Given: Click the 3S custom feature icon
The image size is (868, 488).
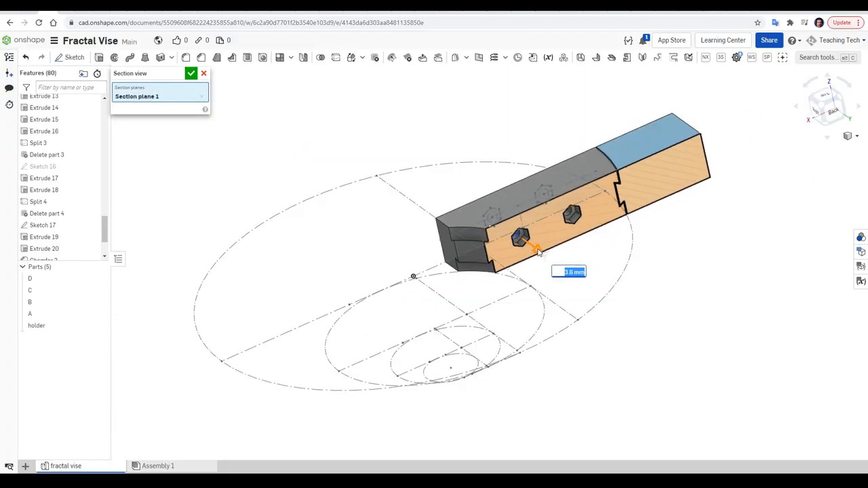Looking at the screenshot, I should pyautogui.click(x=721, y=58).
